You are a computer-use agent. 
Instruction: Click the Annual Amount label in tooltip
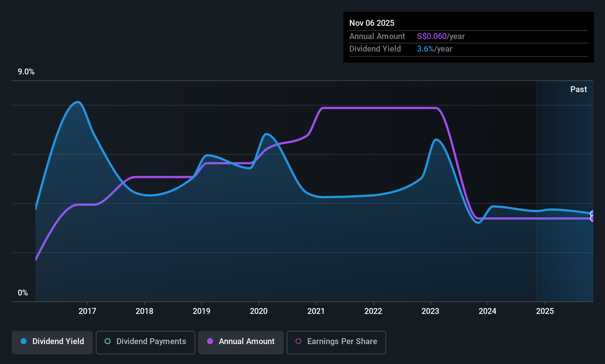(x=377, y=36)
